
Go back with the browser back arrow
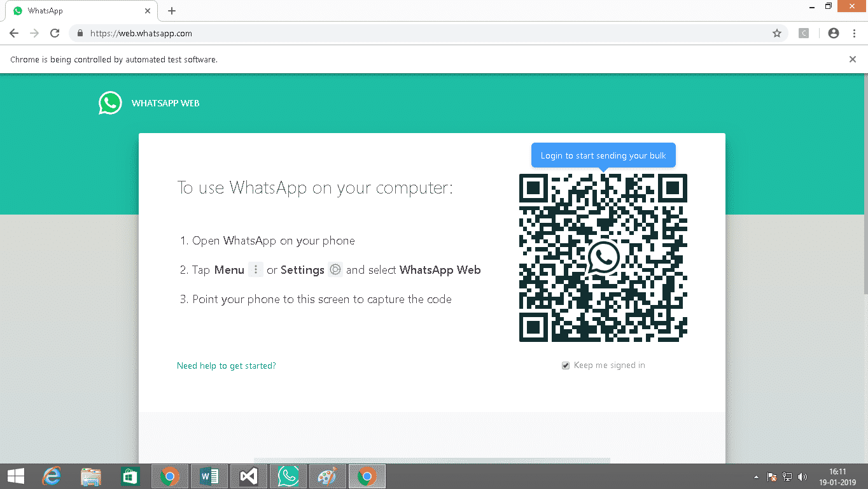[x=14, y=33]
